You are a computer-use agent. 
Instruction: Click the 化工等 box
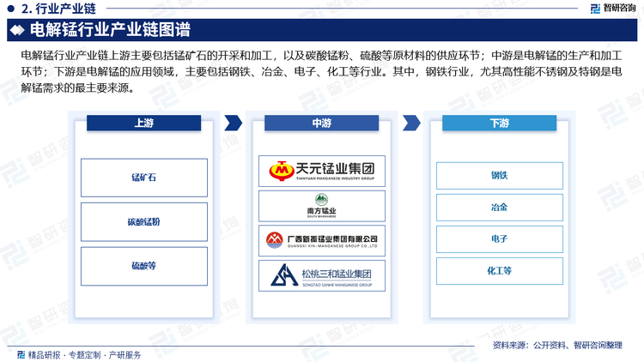[x=500, y=271]
